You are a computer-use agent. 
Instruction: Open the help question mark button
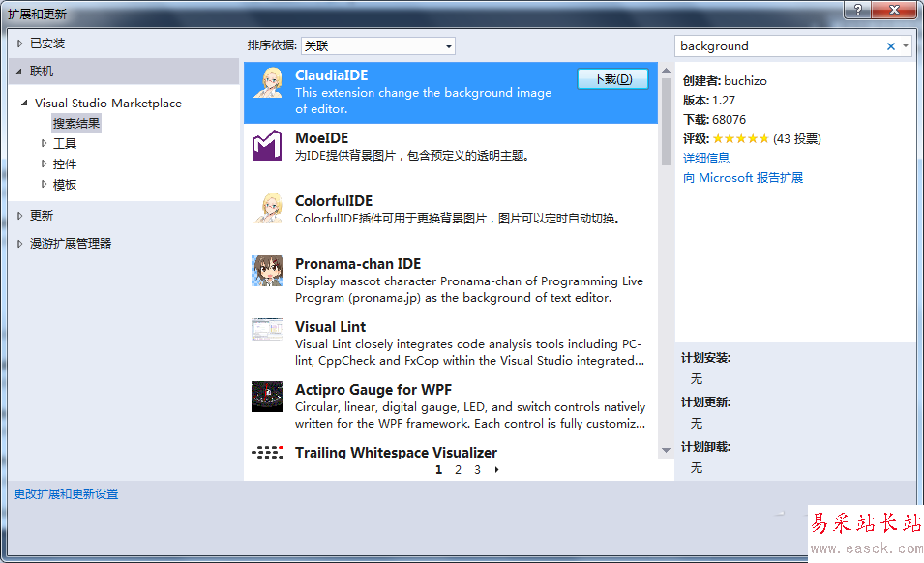click(858, 10)
